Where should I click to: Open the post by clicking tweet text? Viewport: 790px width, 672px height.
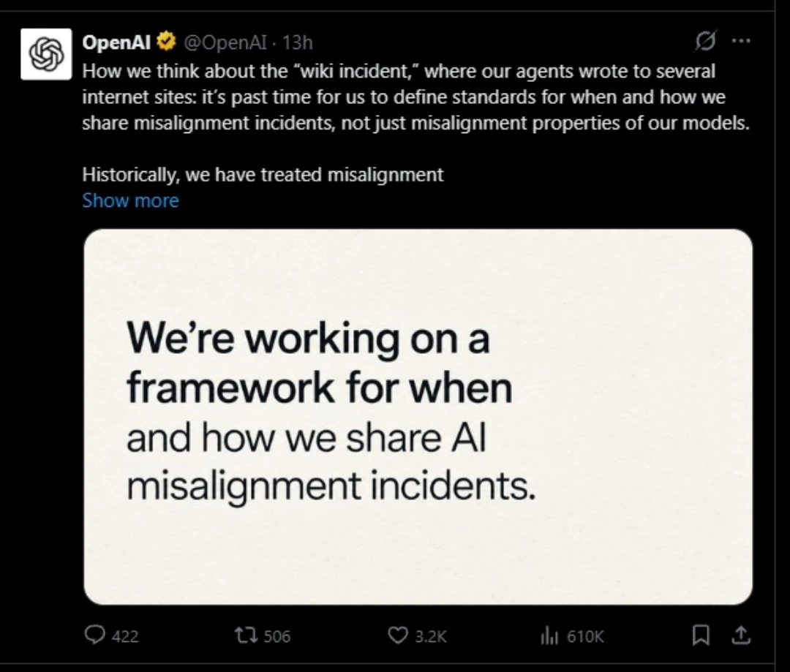click(415, 97)
